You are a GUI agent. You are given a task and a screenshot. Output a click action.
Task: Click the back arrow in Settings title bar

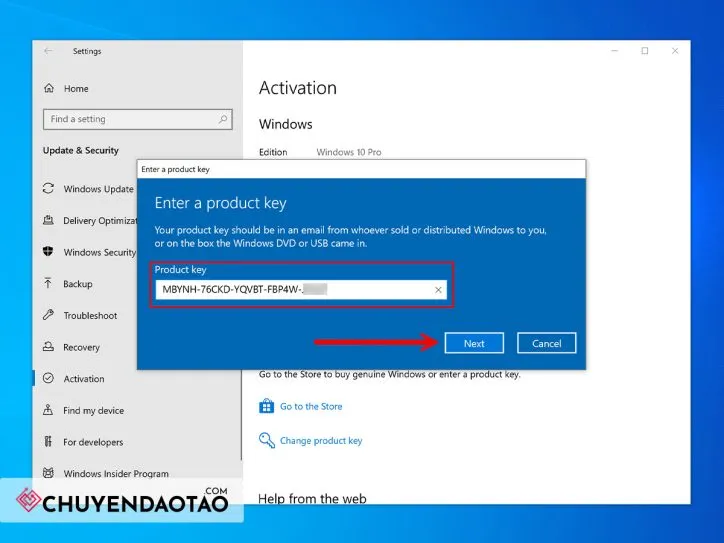click(x=48, y=51)
